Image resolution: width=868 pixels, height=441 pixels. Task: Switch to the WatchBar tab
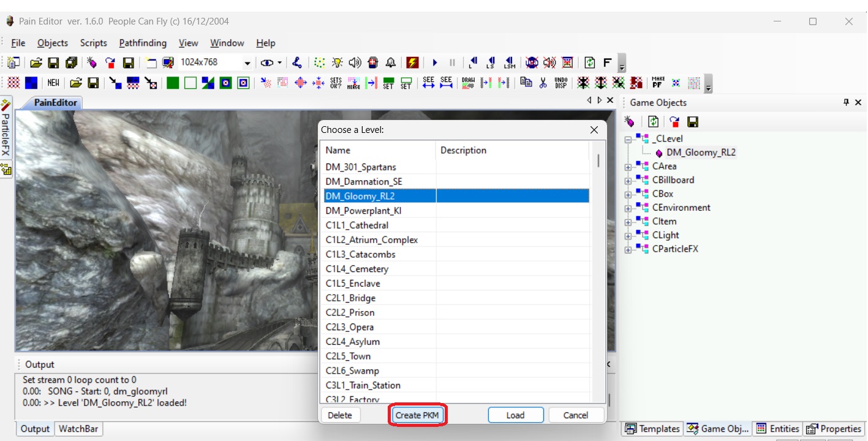coord(78,429)
